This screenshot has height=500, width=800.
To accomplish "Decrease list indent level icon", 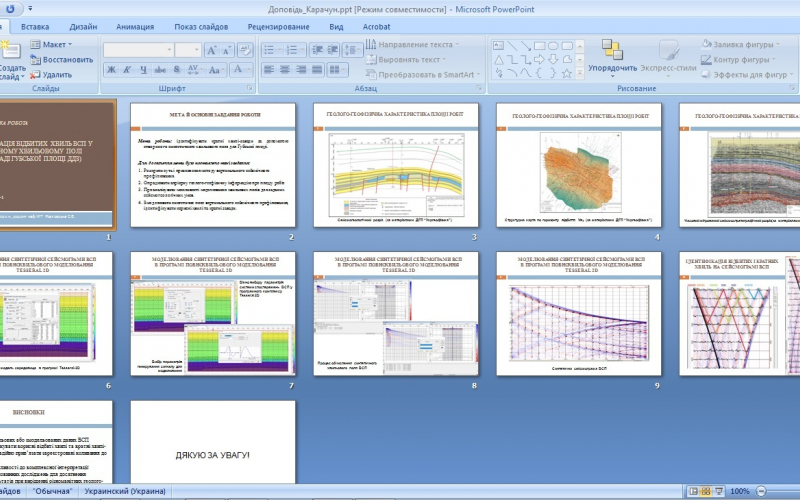I will click(317, 50).
